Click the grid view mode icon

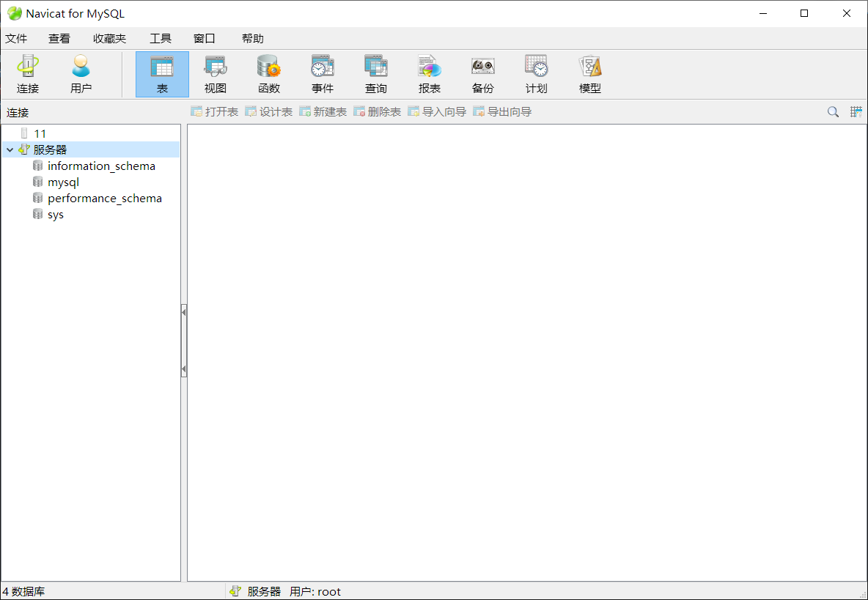click(x=856, y=111)
